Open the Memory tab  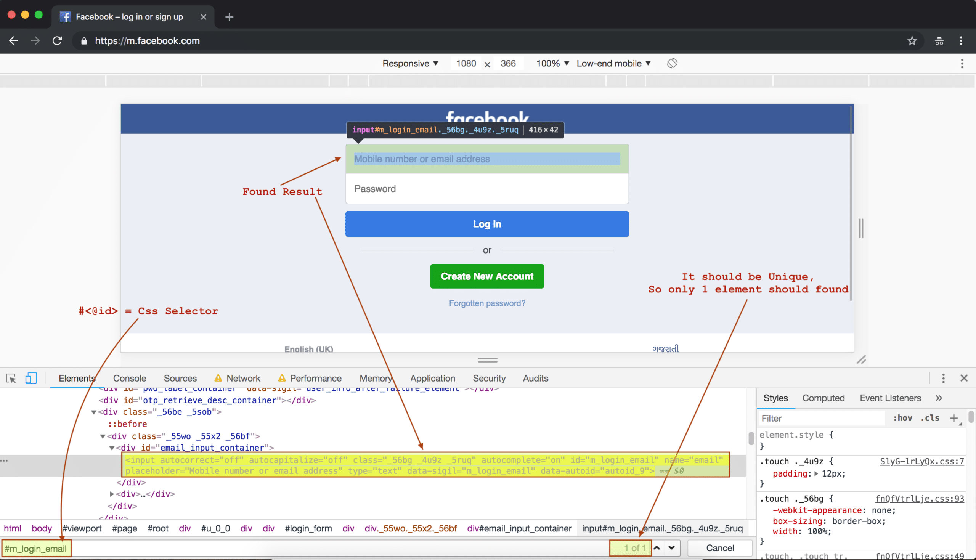tap(376, 378)
